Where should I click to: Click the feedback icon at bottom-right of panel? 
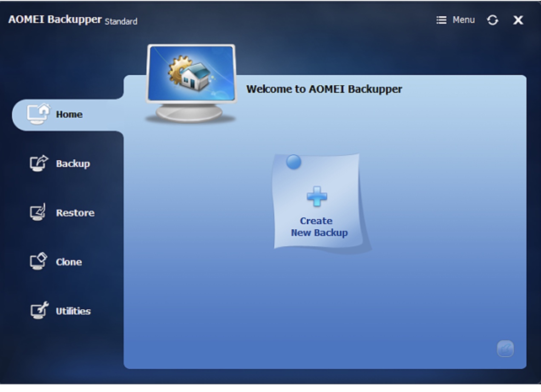pyautogui.click(x=505, y=349)
